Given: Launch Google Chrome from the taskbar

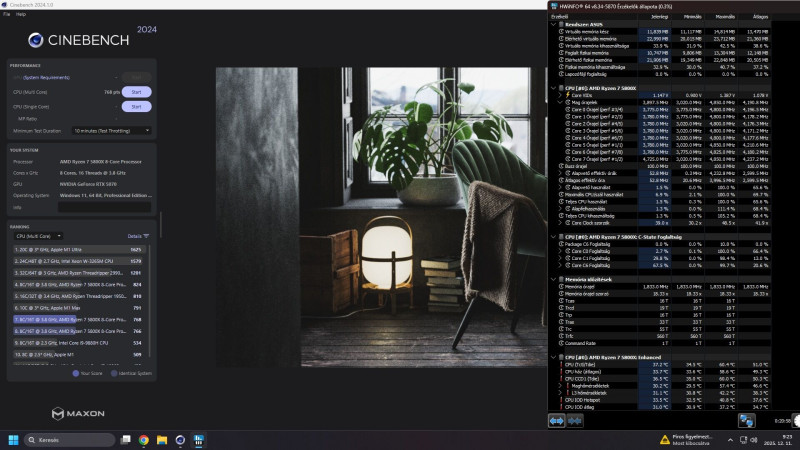Looking at the screenshot, I should pyautogui.click(x=143, y=440).
